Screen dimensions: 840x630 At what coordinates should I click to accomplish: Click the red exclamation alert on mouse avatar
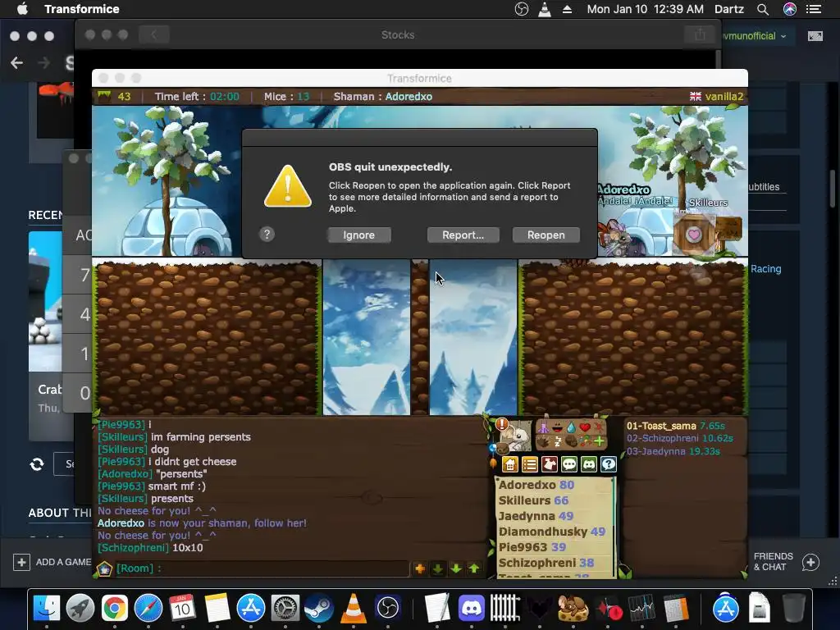tap(502, 424)
